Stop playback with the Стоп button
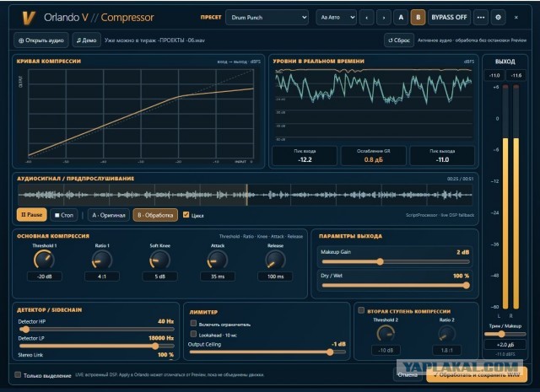 64,215
